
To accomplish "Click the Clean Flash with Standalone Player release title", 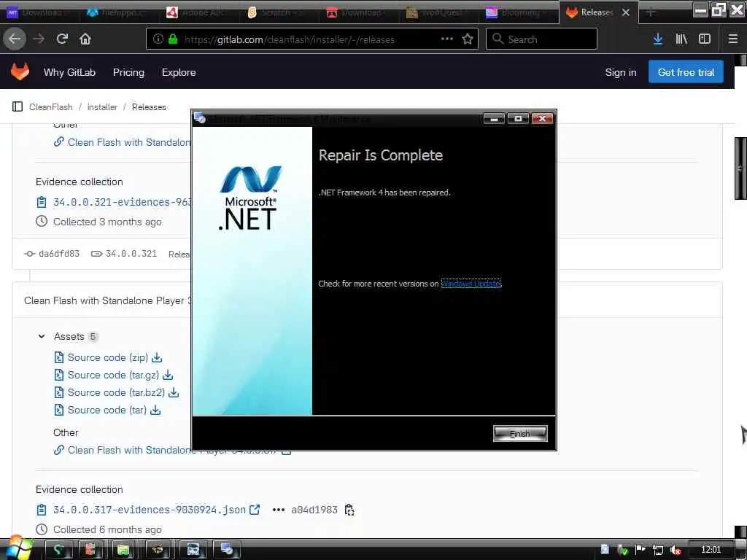I will coord(108,300).
